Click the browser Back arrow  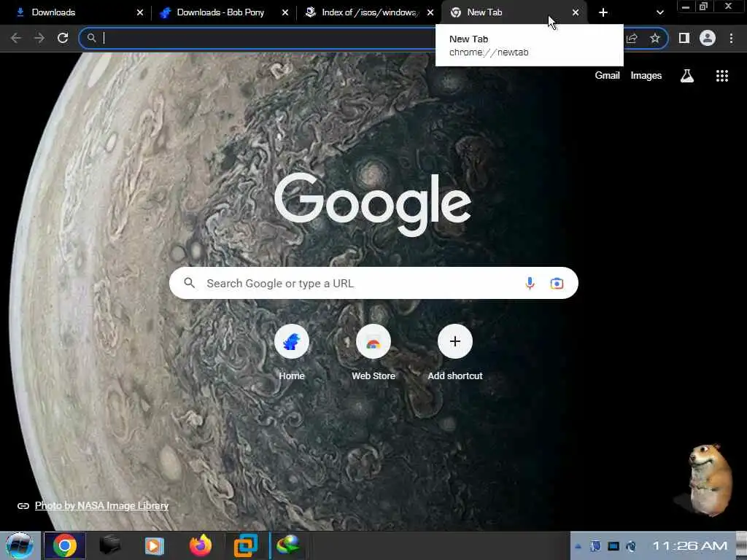(16, 38)
